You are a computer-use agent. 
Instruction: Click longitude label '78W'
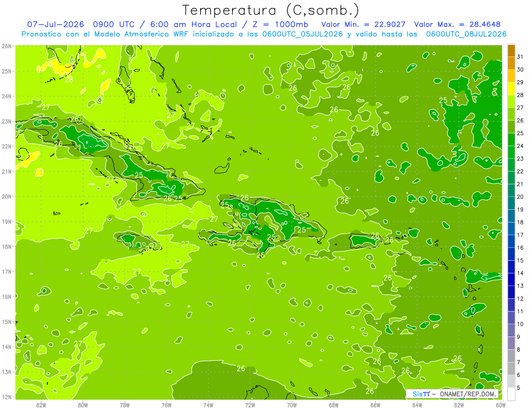click(125, 405)
